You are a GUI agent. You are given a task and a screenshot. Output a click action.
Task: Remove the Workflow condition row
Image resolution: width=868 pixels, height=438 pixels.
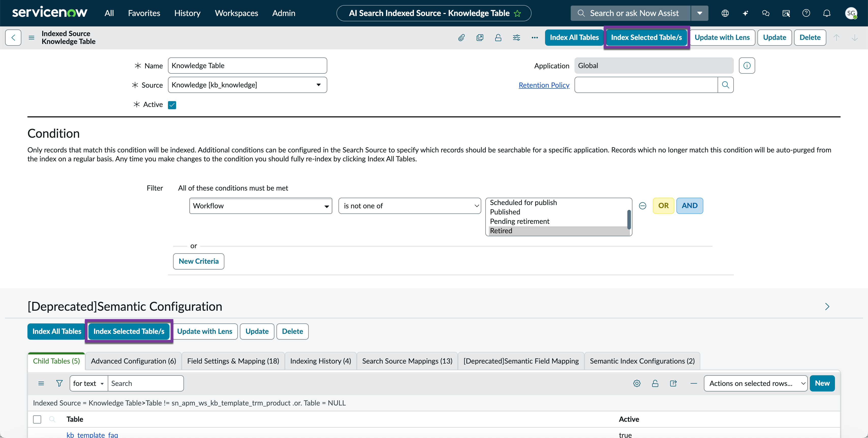coord(643,206)
